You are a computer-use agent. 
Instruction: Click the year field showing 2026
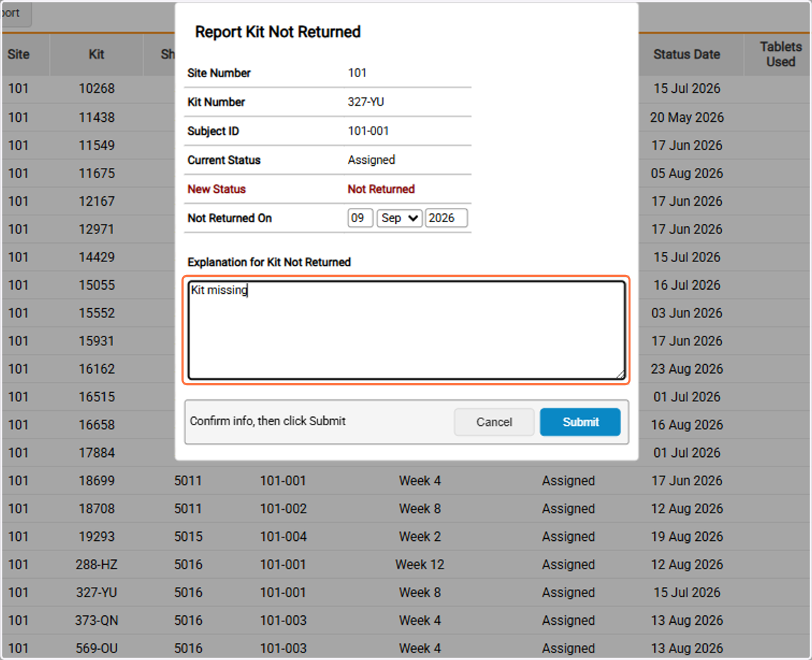[446, 218]
